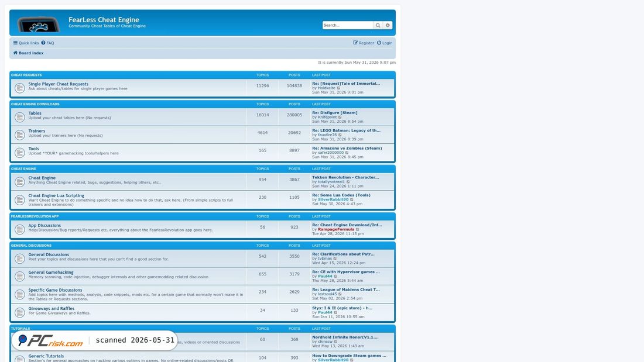The width and height of the screenshot is (644, 362).
Task: Open Single Player Cheat Requests forum
Action: pyautogui.click(x=59, y=84)
